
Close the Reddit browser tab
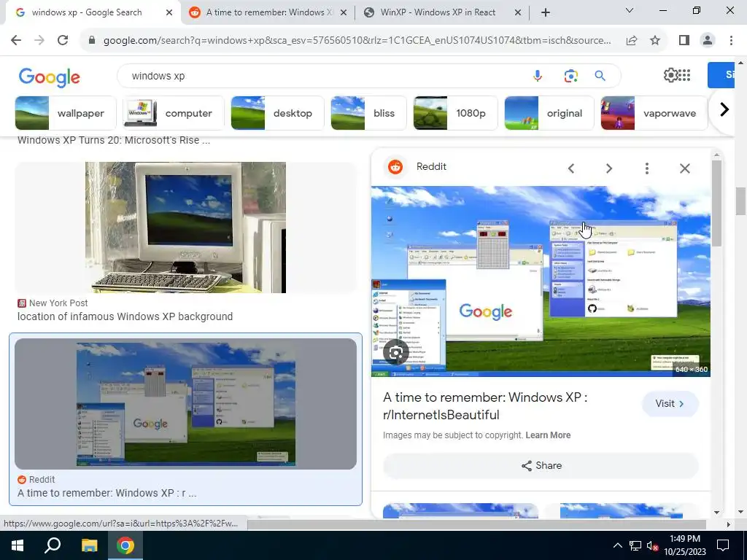tap(344, 13)
